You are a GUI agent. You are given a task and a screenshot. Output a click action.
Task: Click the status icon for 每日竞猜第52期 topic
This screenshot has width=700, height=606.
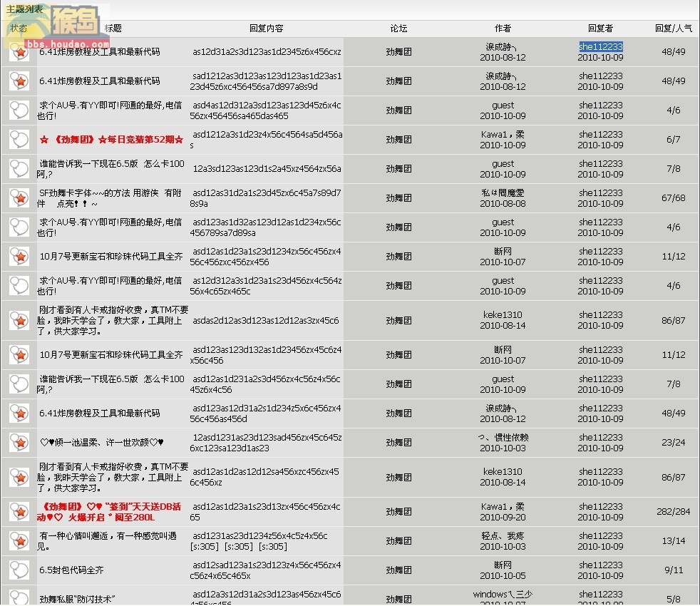point(19,139)
